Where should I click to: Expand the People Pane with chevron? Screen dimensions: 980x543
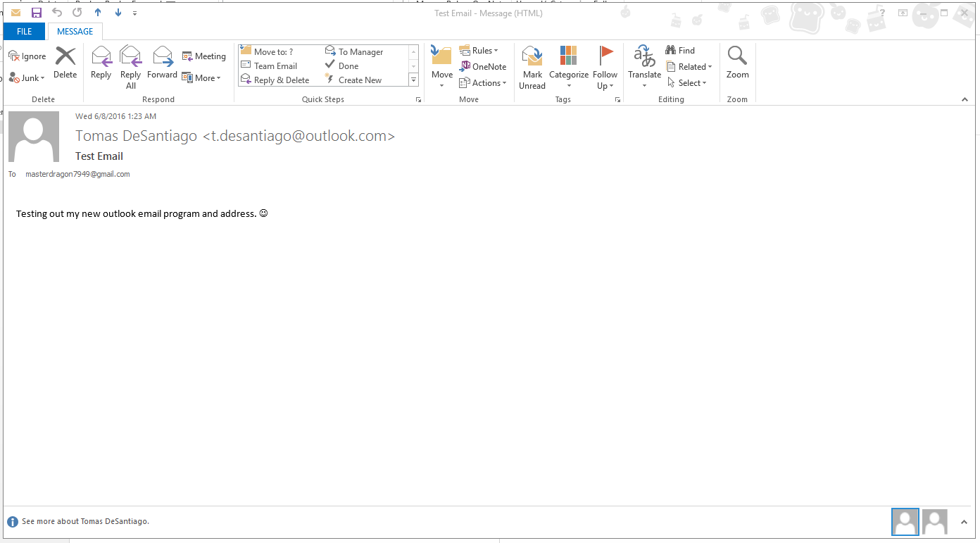coord(964,522)
